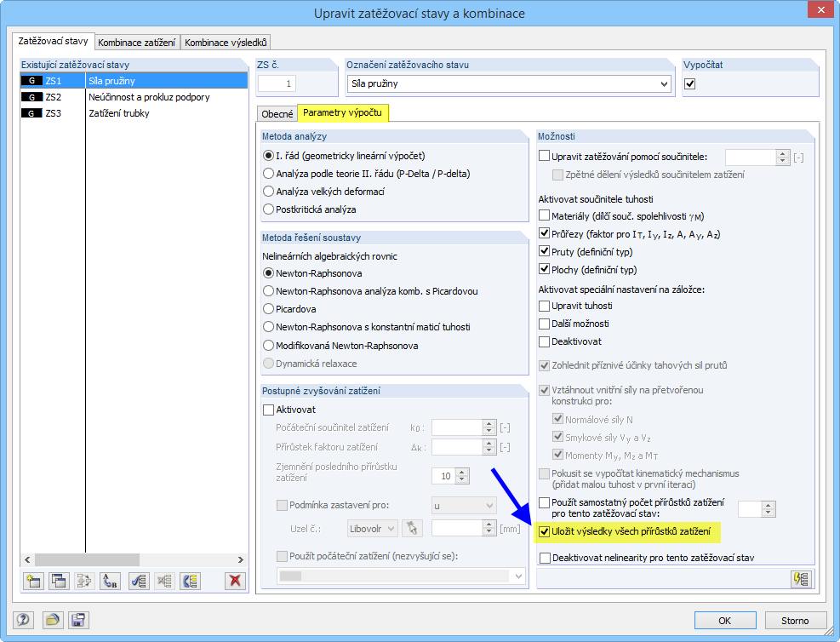Screen dimensions: 840x642
Task: Select Postkritická analýza radio button
Action: [268, 209]
